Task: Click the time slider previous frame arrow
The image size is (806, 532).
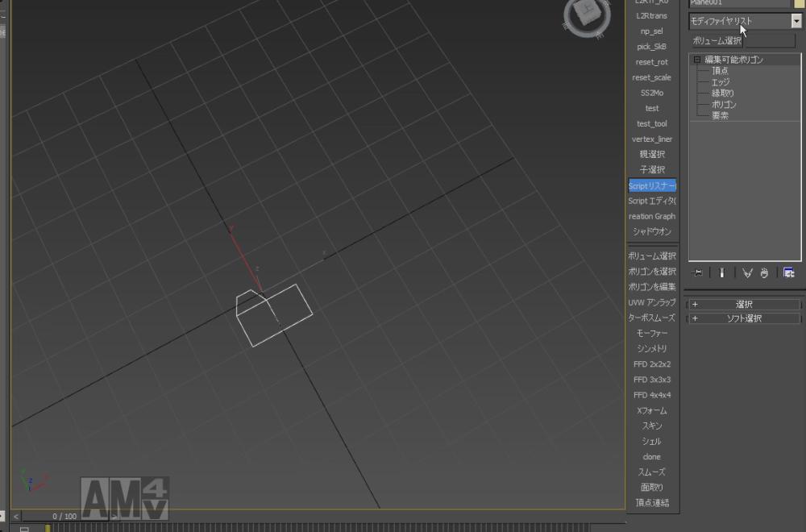Action: pos(16,516)
